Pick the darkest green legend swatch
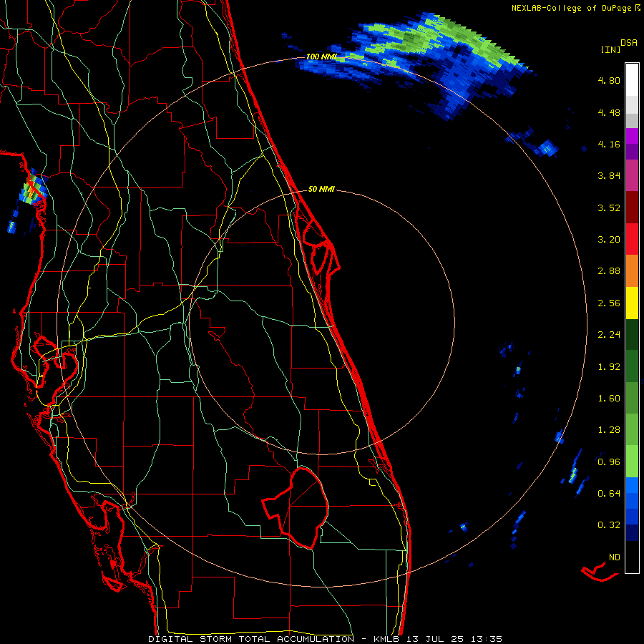The width and height of the screenshot is (644, 644). (x=632, y=334)
